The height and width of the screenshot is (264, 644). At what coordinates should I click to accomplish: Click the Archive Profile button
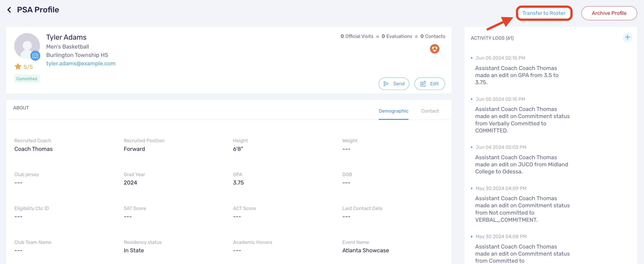pos(609,13)
